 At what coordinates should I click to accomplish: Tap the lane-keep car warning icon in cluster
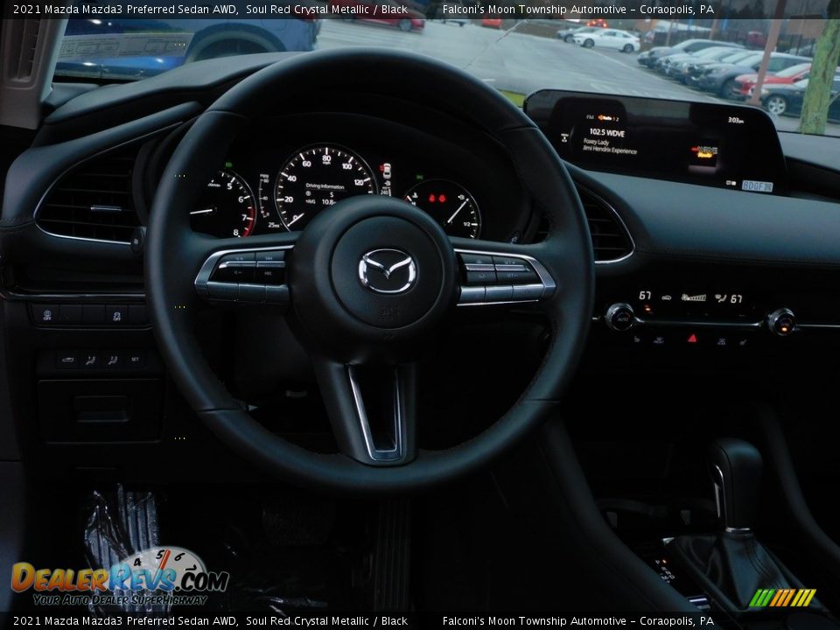click(x=385, y=172)
